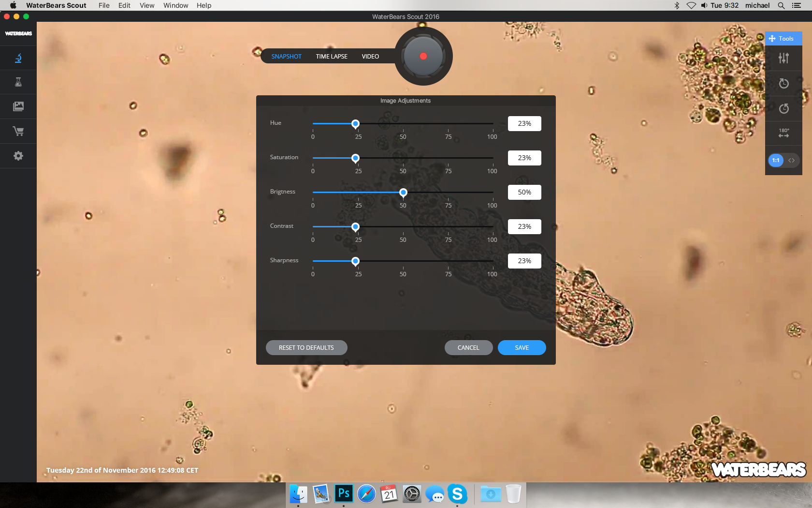The width and height of the screenshot is (812, 508).
Task: Click the WaterBears logo in sidebar
Action: 18,33
